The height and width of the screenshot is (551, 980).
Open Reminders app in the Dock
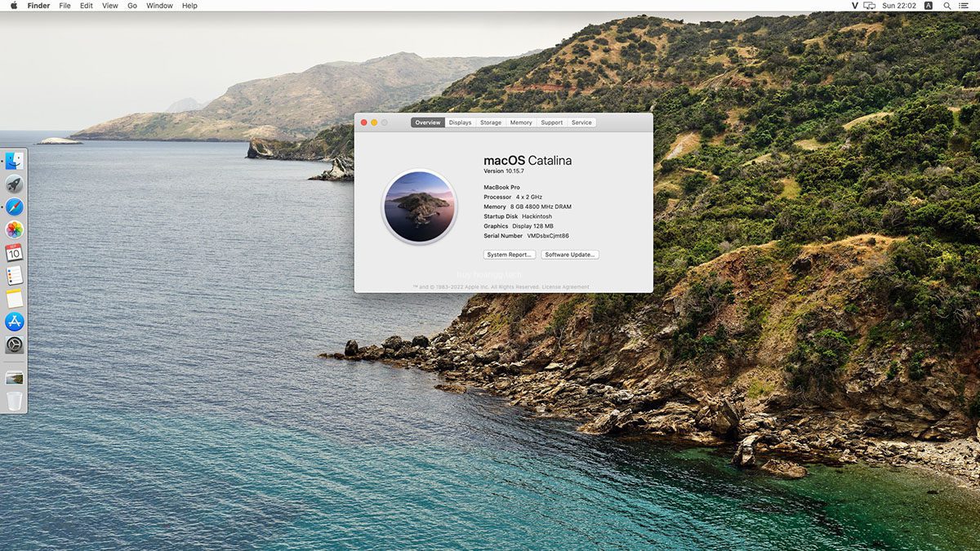point(14,275)
